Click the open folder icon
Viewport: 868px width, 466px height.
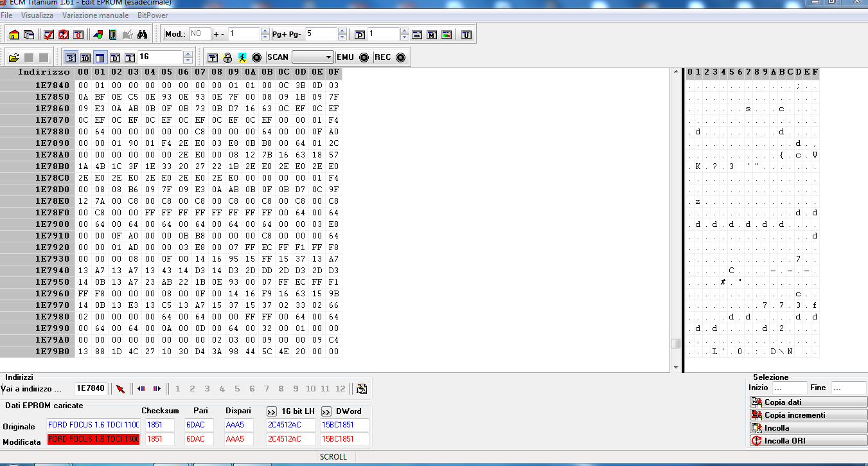13,57
